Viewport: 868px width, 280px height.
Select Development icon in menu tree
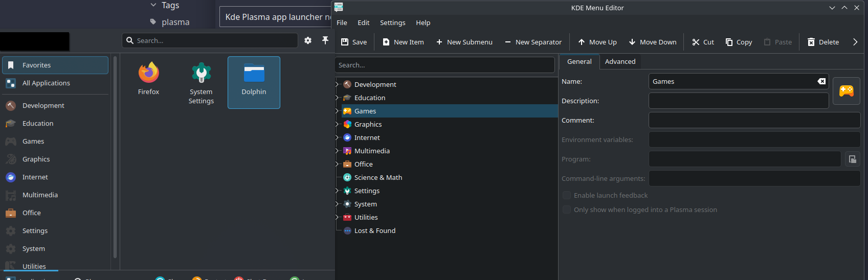pos(347,84)
